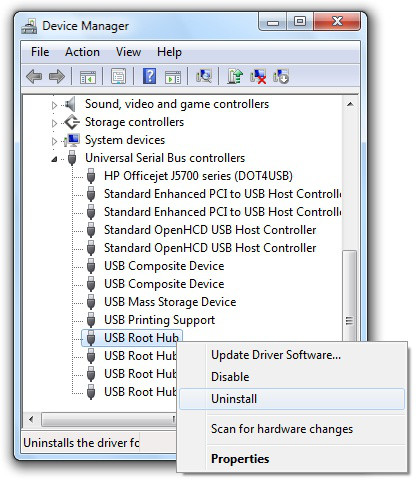Click the blue Help question mark icon

pos(149,76)
